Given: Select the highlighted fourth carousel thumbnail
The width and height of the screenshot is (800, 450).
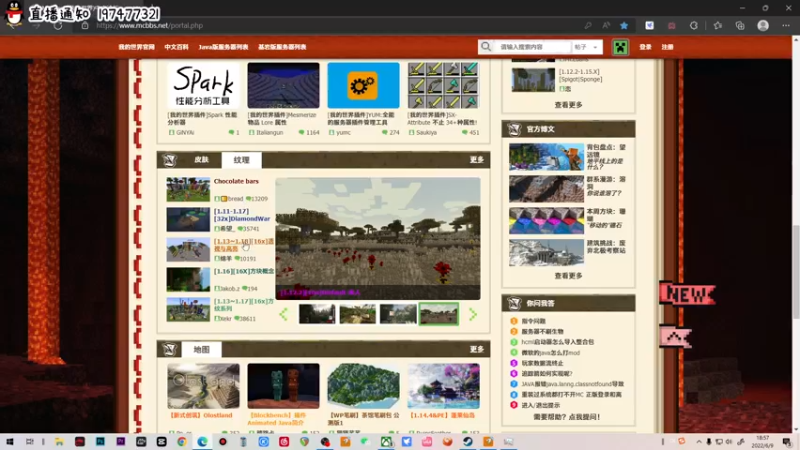Looking at the screenshot, I should click(439, 314).
